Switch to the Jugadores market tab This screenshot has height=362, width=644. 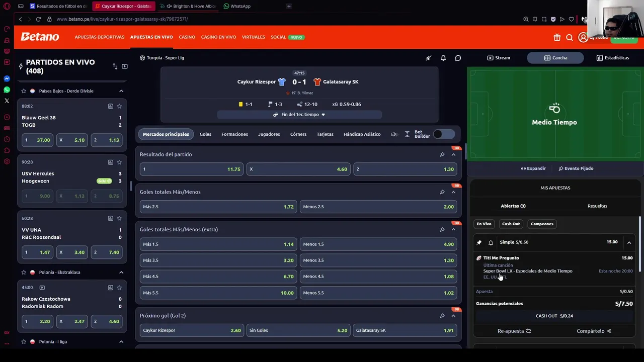click(x=269, y=134)
